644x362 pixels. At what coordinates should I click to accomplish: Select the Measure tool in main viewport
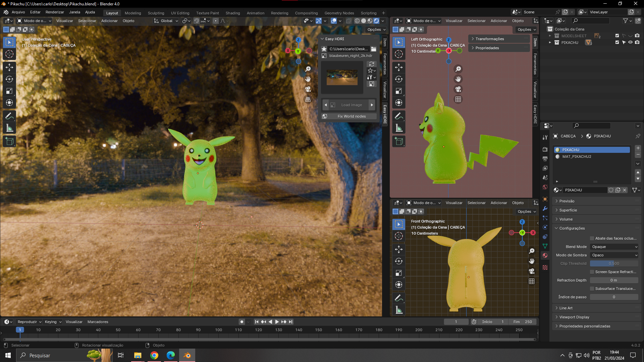[x=9, y=128]
